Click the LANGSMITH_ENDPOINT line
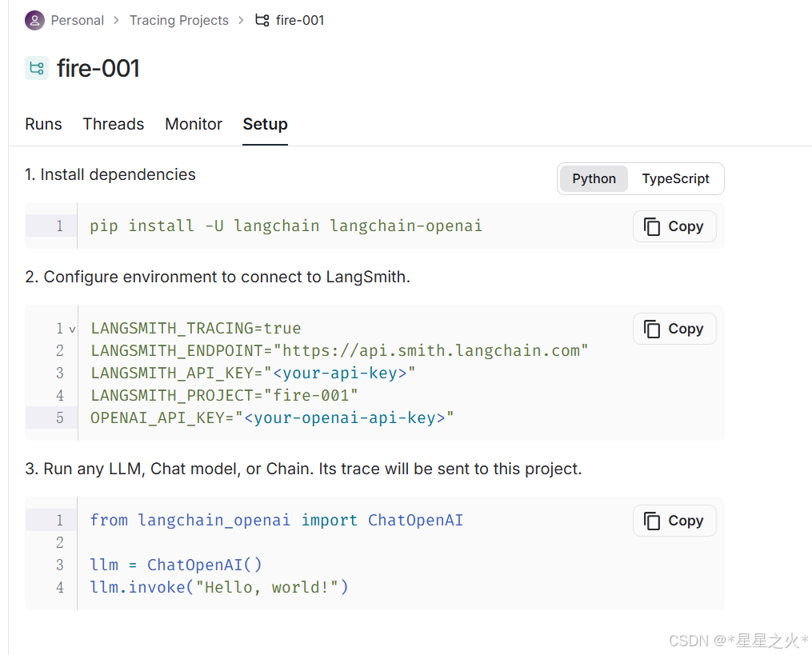Viewport: 812px width, 655px height. [x=339, y=350]
